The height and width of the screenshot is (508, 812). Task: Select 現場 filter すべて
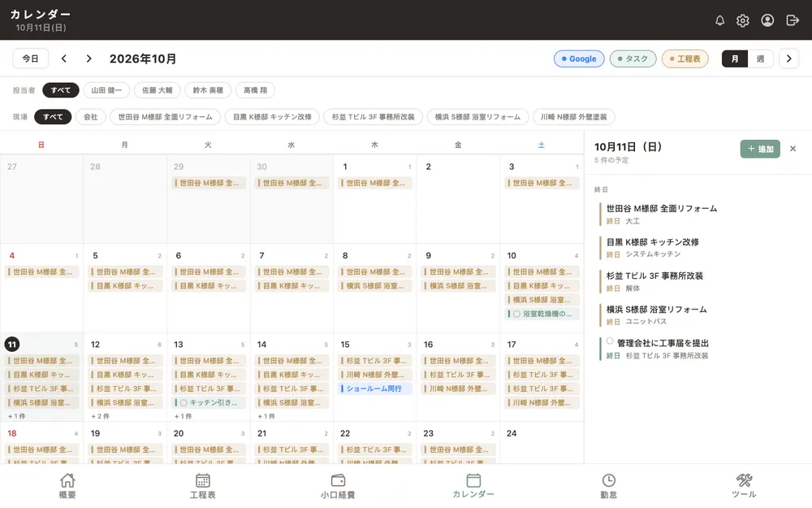53,116
